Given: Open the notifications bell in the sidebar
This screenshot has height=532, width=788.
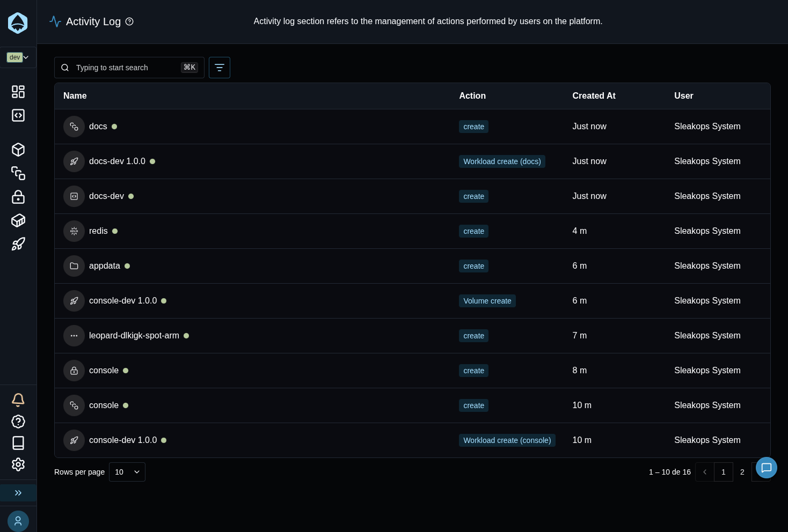Looking at the screenshot, I should click(x=18, y=400).
